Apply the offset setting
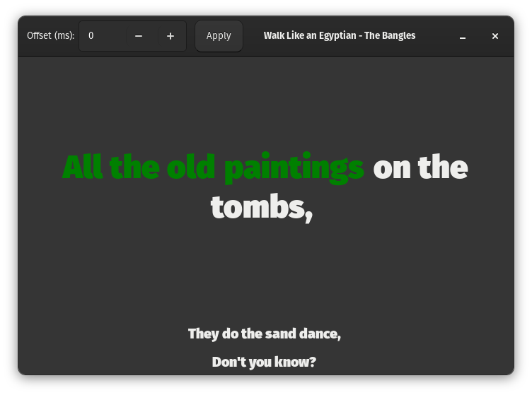Image resolution: width=532 pixels, height=395 pixels. pyautogui.click(x=219, y=36)
